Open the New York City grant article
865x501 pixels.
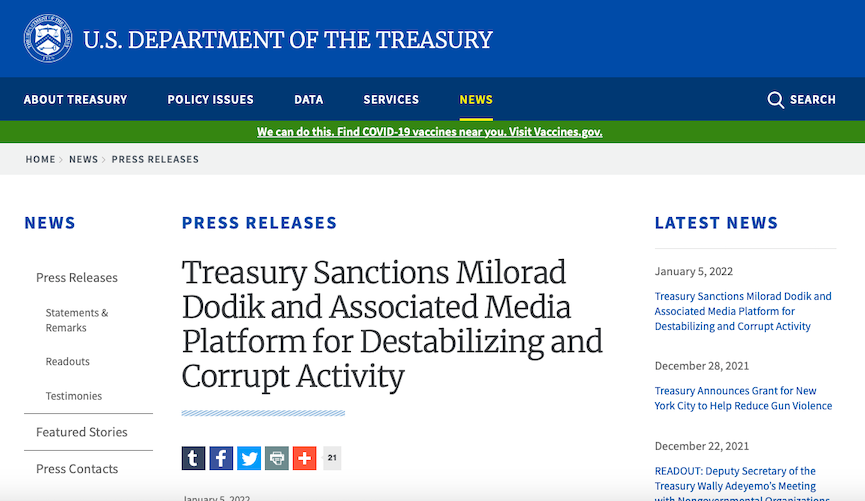(x=743, y=398)
